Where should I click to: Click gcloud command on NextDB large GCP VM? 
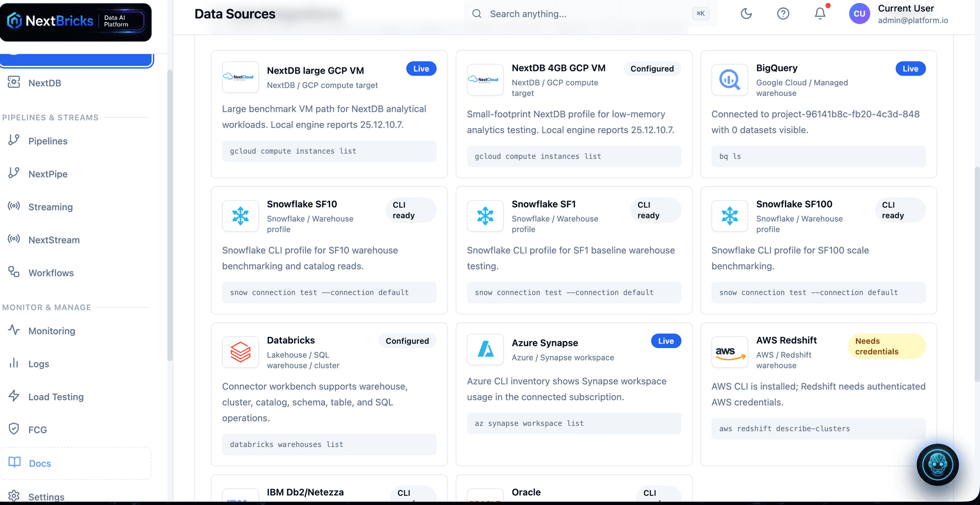(x=329, y=151)
